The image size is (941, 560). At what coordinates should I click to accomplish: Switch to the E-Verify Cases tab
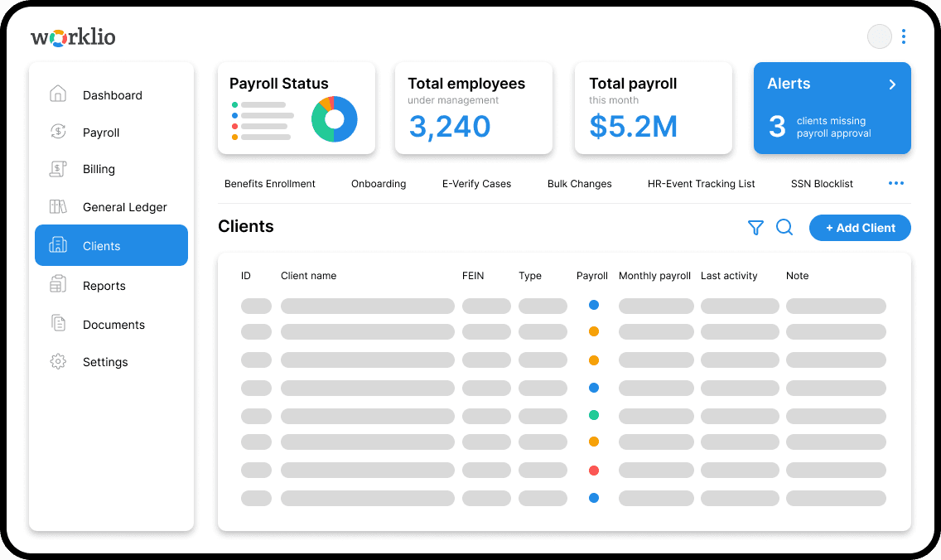click(x=477, y=184)
